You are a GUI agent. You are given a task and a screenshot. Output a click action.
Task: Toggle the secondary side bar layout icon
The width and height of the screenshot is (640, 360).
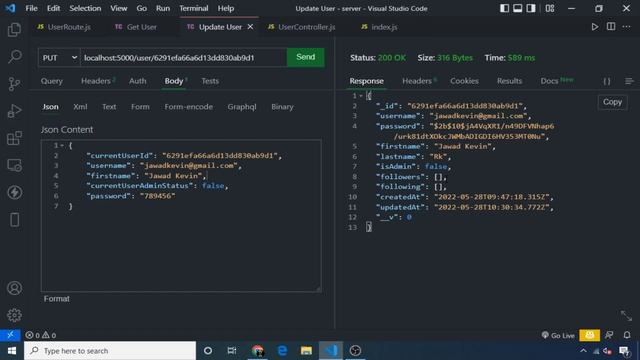531,8
